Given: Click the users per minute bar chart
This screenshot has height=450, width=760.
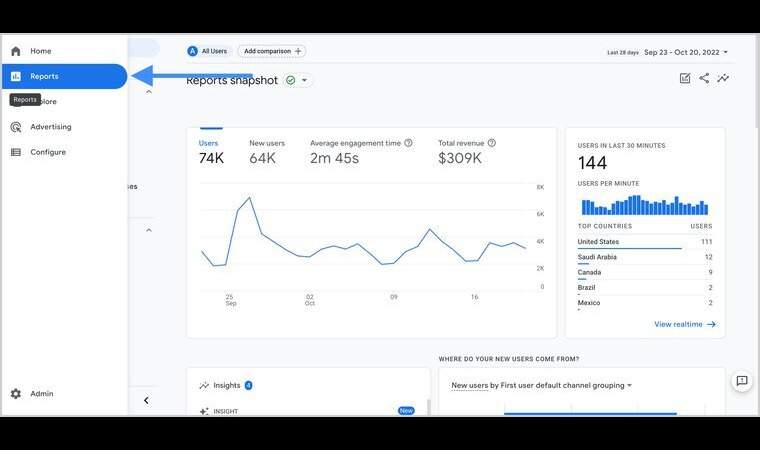Looking at the screenshot, I should click(x=645, y=205).
